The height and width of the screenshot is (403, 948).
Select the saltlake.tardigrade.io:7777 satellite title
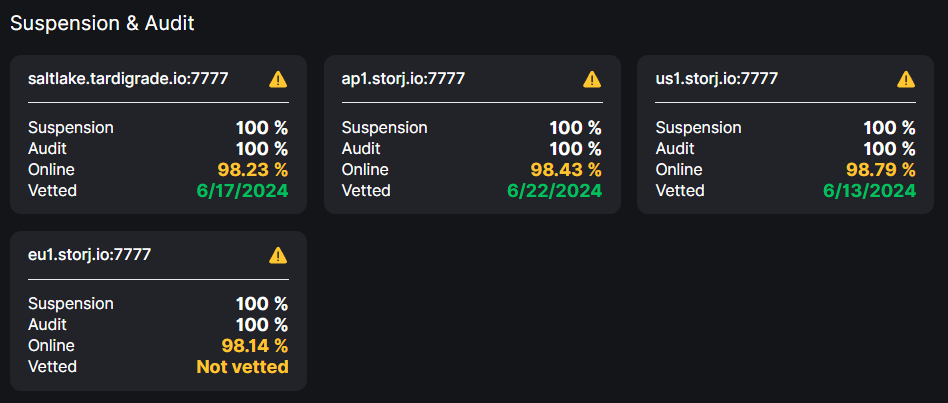tap(128, 79)
